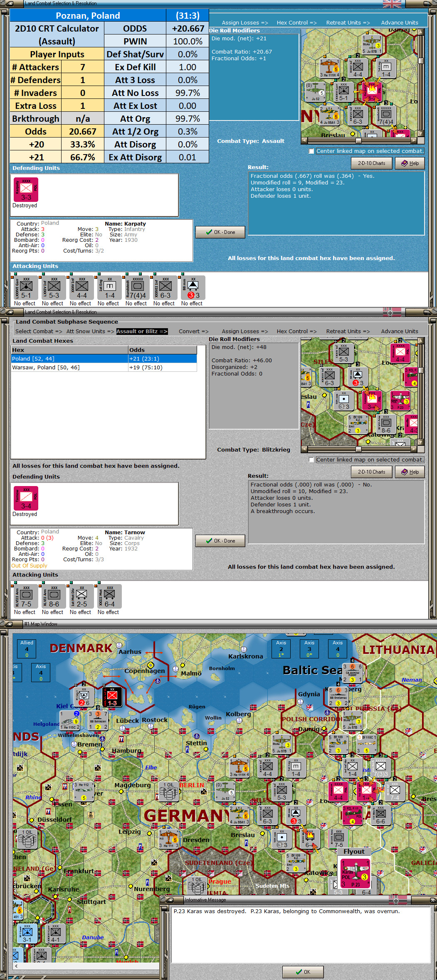The height and width of the screenshot is (980, 437).
Task: Click the Assault minimap scroll-left arrow
Action: [304, 140]
